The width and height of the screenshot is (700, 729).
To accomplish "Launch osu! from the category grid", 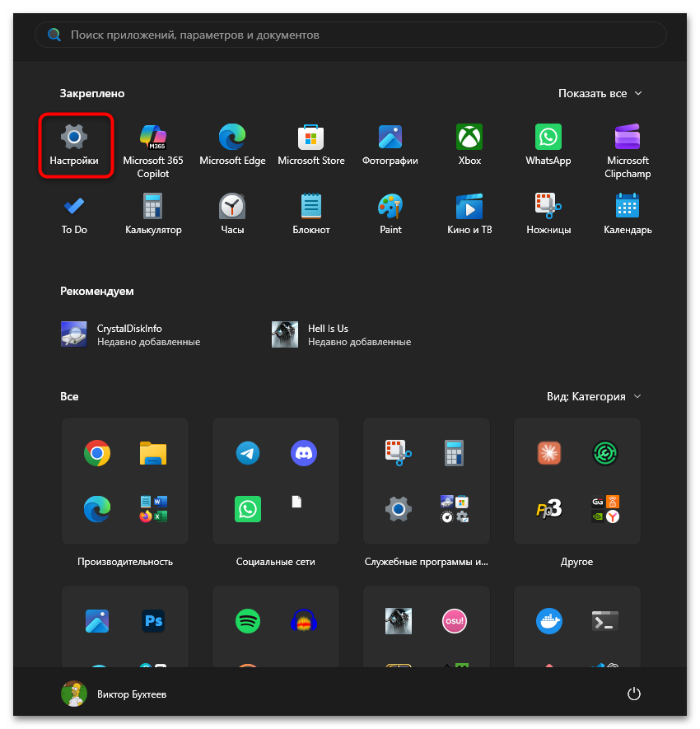I will [x=454, y=620].
